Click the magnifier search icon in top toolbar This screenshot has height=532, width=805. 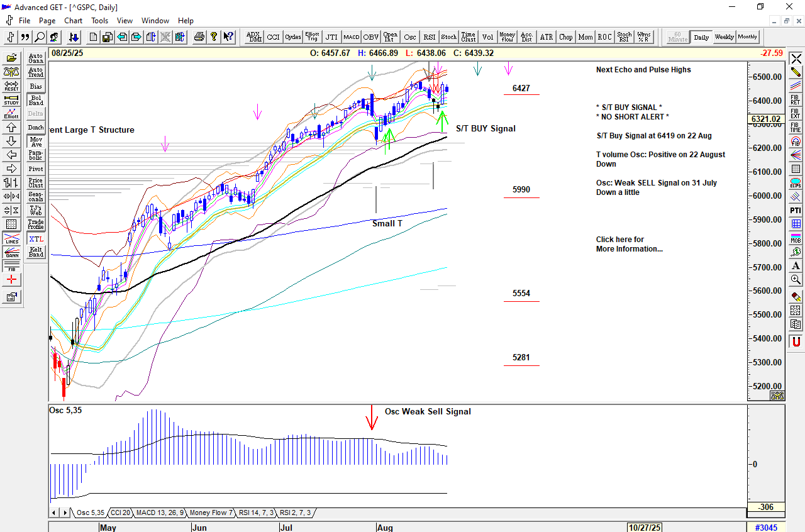click(40, 37)
